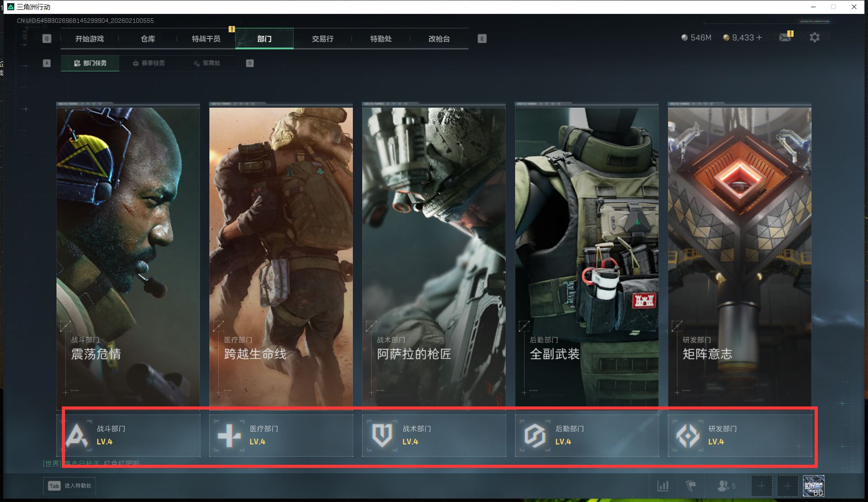Go to the 改枪台 tab
This screenshot has height=502, width=868.
click(x=439, y=39)
